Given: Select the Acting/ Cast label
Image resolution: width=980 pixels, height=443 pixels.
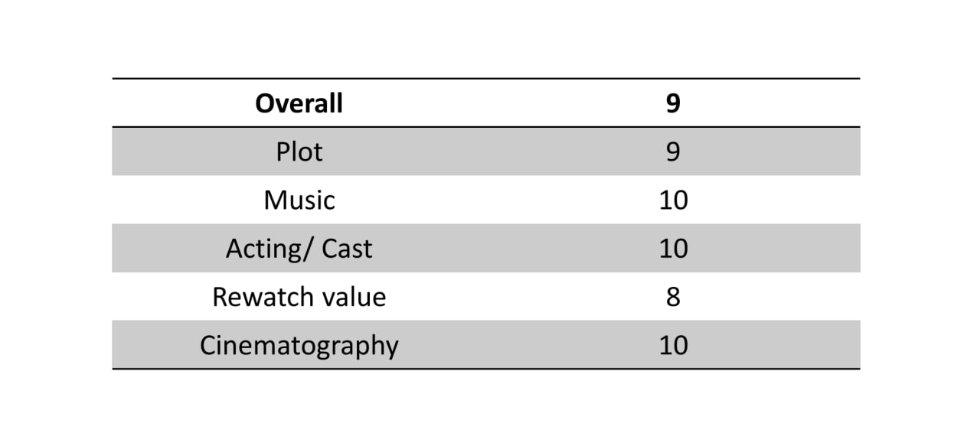Looking at the screenshot, I should pos(299,249).
